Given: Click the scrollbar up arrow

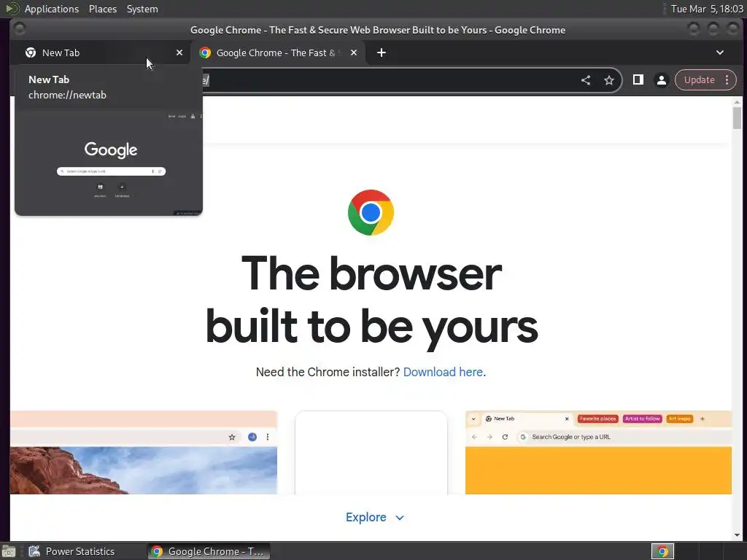Looking at the screenshot, I should tap(737, 102).
